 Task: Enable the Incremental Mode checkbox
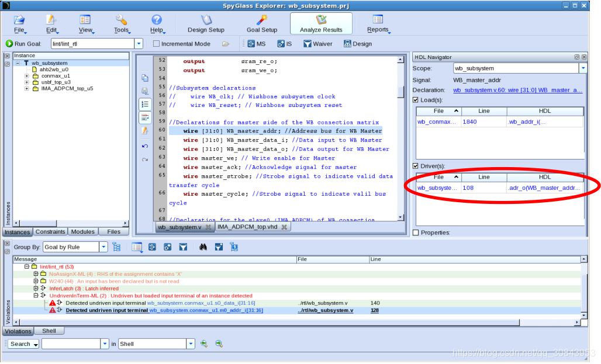click(x=156, y=44)
